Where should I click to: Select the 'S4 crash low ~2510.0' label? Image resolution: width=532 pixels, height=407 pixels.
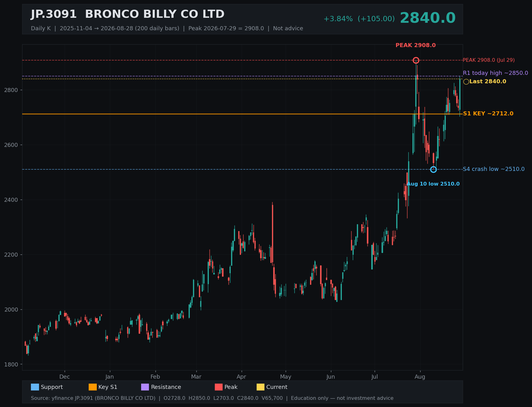pyautogui.click(x=494, y=169)
